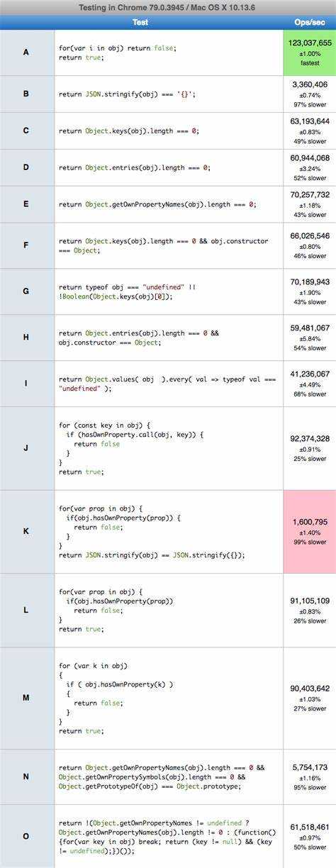
Task: Click the 41,236,067 ops/sec cell
Action: pyautogui.click(x=309, y=384)
